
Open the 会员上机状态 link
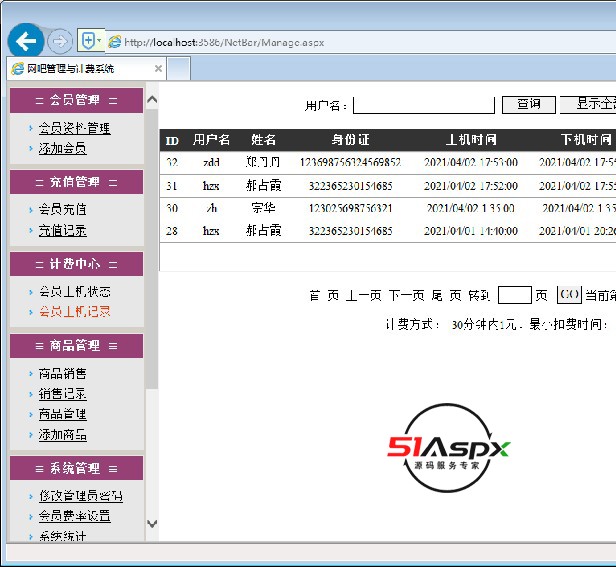[74, 292]
